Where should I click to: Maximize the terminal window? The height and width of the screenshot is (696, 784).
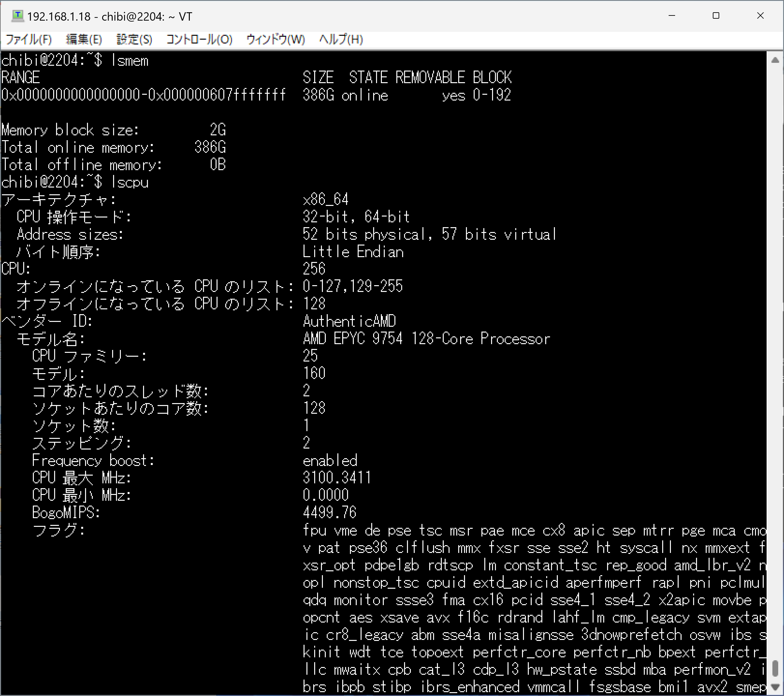[716, 16]
